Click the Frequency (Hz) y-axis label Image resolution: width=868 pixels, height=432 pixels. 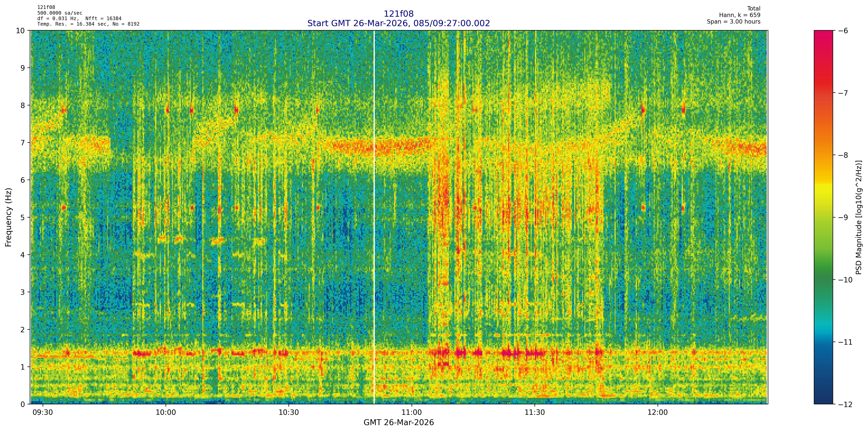point(8,217)
